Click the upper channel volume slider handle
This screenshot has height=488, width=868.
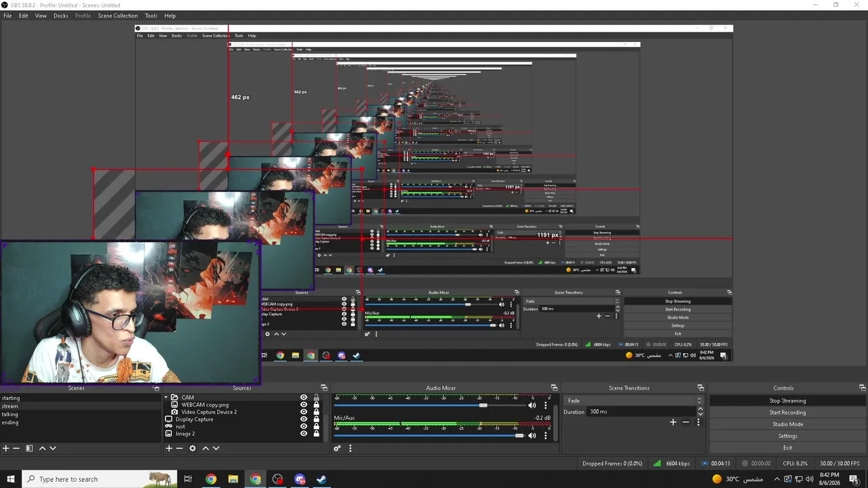tap(483, 405)
